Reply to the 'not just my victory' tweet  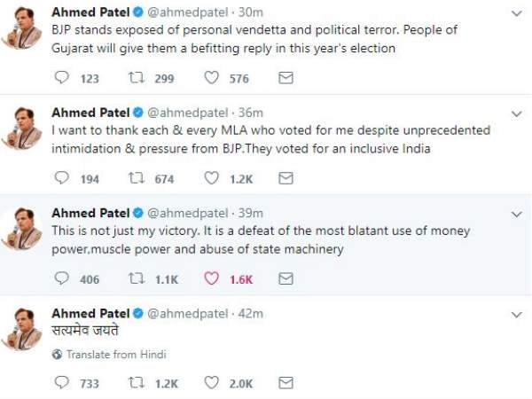tap(61, 278)
